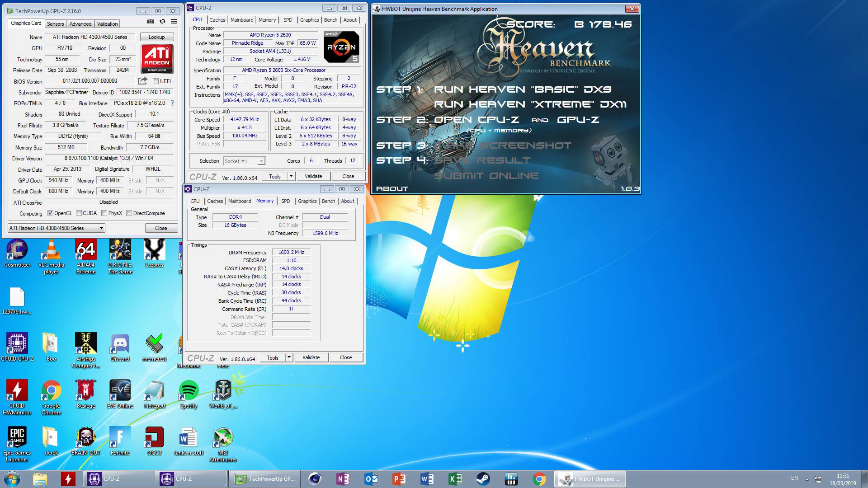The height and width of the screenshot is (488, 868).
Task: Click Run Heaven "Xtreme" DX11
Action: pos(530,104)
